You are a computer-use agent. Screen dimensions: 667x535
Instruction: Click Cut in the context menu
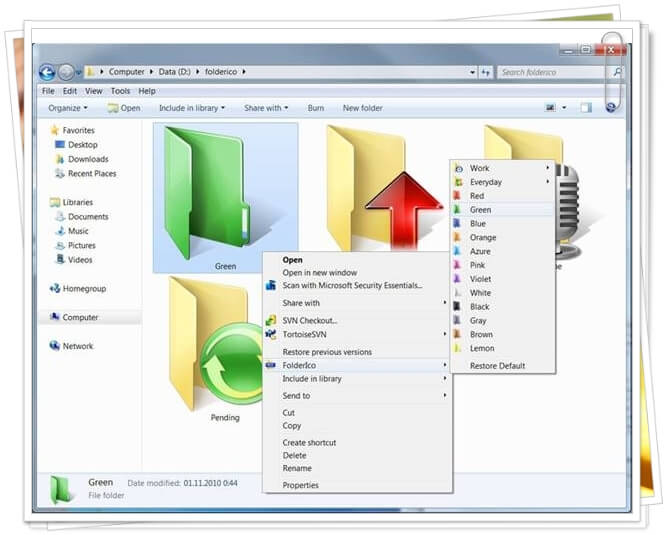click(x=357, y=413)
